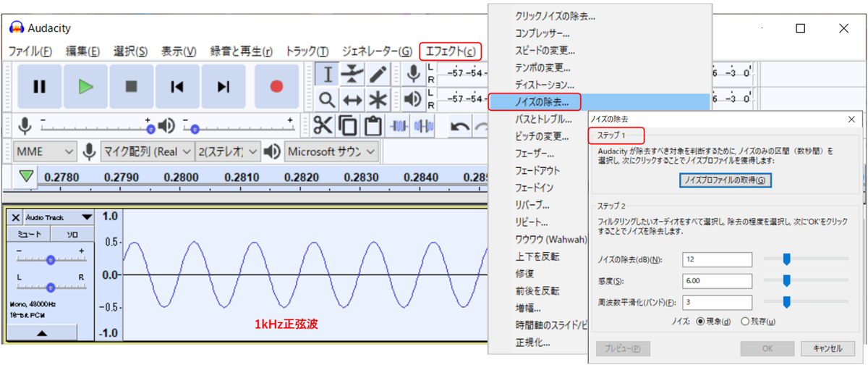Open the ジェネレーター(G) menu
The image size is (868, 365).
point(376,51)
